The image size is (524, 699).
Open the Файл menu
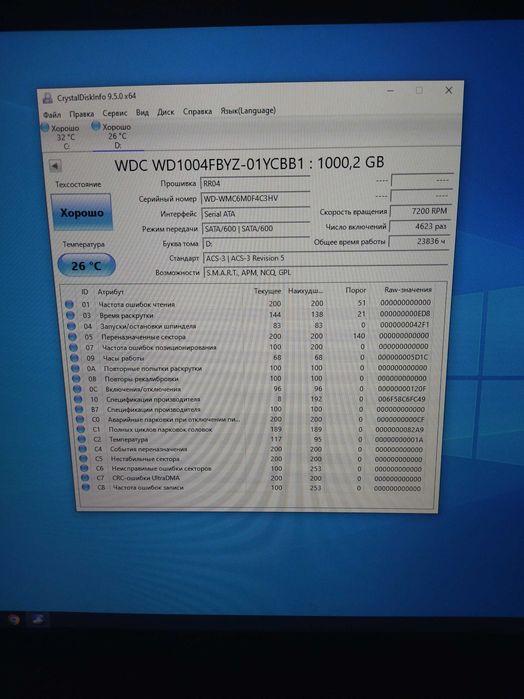pyautogui.click(x=52, y=115)
